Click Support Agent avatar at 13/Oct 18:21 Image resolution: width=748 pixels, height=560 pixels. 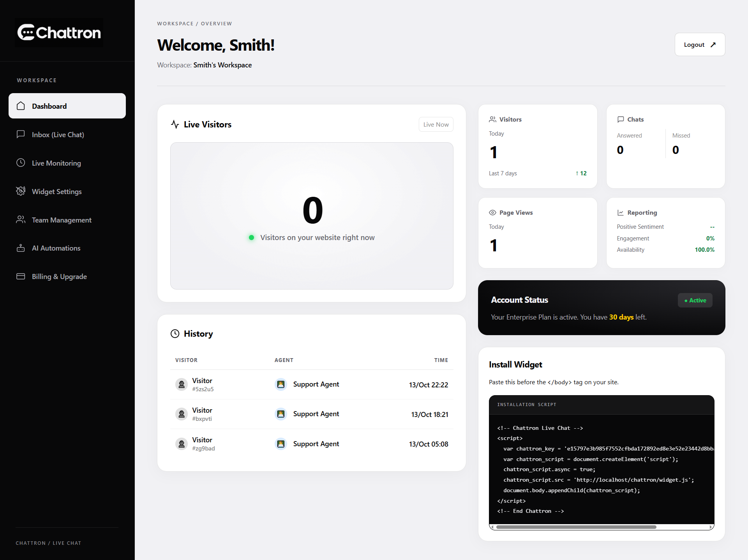(280, 414)
